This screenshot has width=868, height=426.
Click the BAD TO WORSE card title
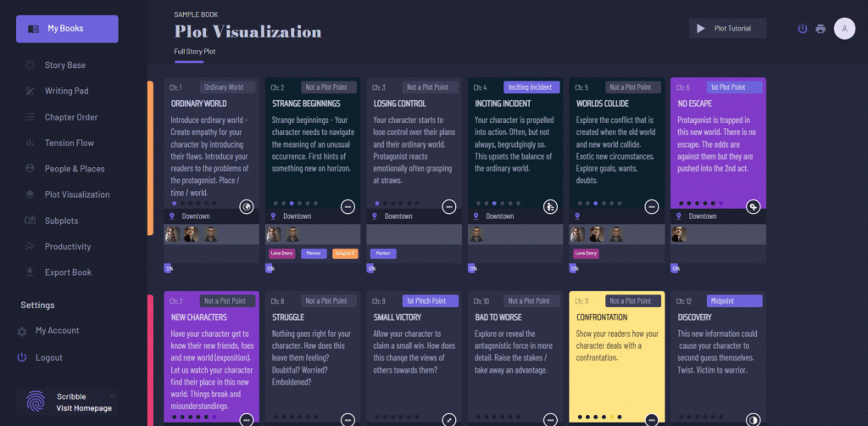tap(500, 317)
